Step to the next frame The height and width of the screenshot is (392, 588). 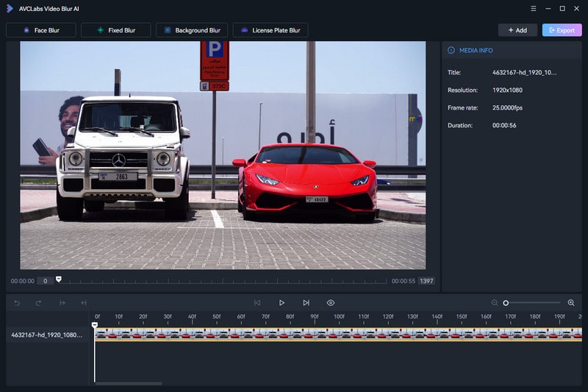click(306, 303)
